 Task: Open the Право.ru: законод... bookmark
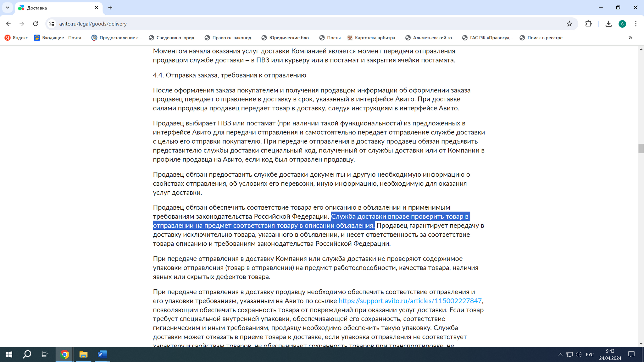coord(230,38)
